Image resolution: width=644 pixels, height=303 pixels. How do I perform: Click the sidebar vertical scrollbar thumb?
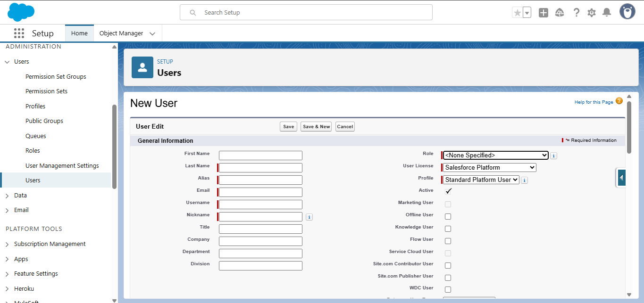click(x=114, y=146)
